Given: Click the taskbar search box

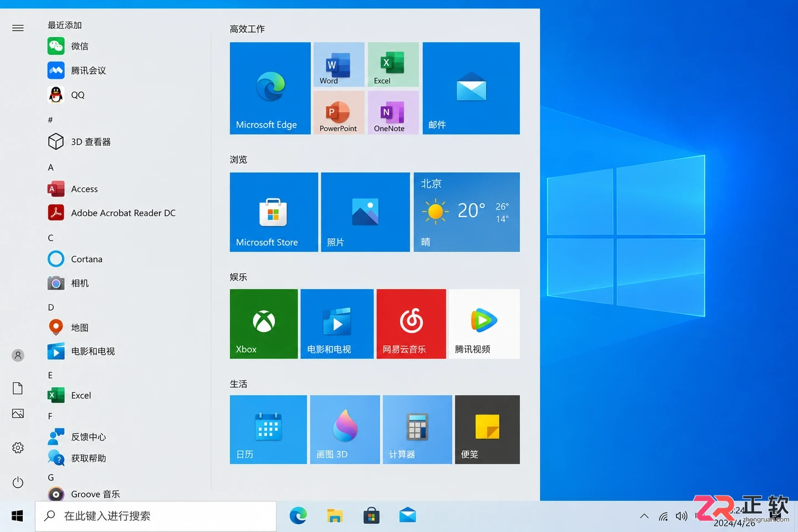Looking at the screenshot, I should 156,516.
